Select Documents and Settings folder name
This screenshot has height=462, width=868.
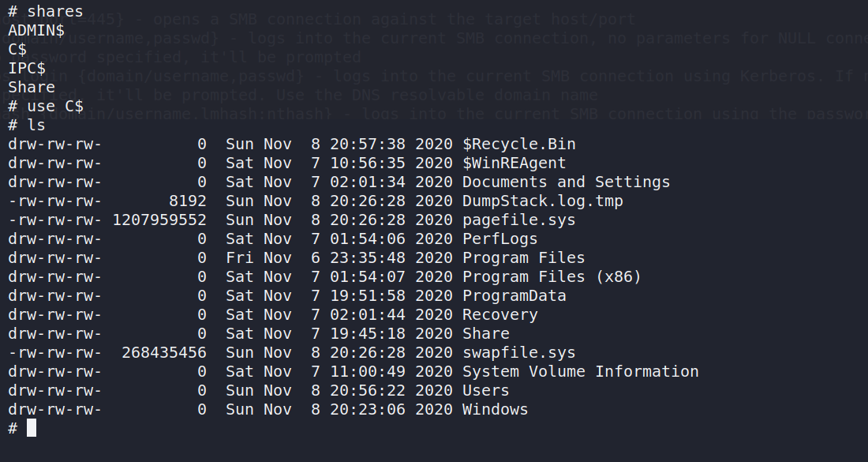point(566,182)
